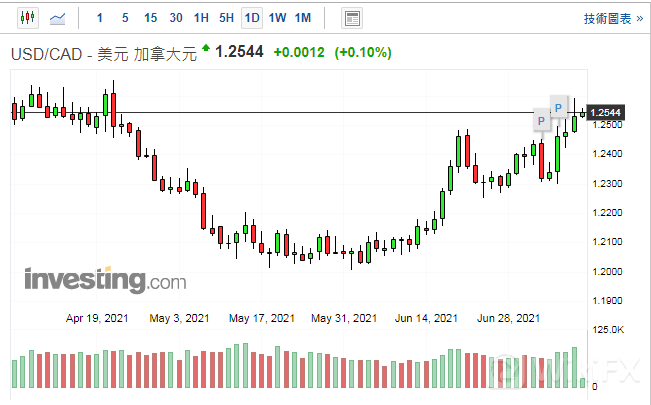Select the 1 minute timeframe
651x405 pixels.
[x=99, y=18]
